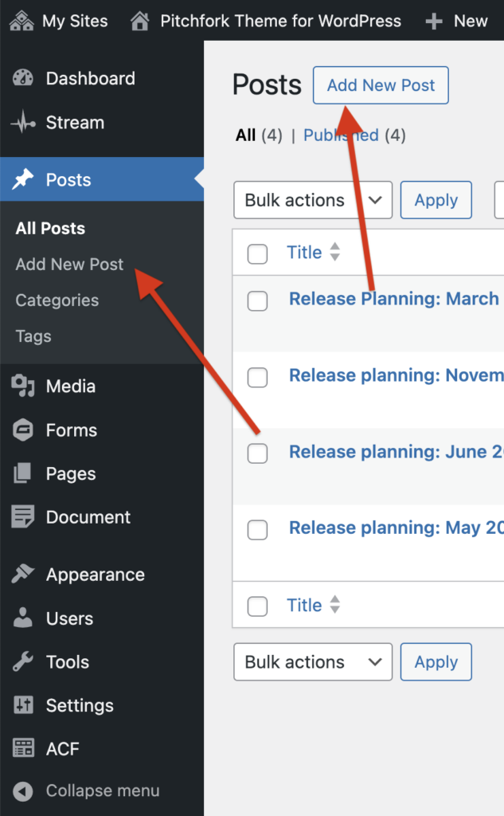
Task: Click sort arrows beside top Title header
Action: (x=335, y=252)
